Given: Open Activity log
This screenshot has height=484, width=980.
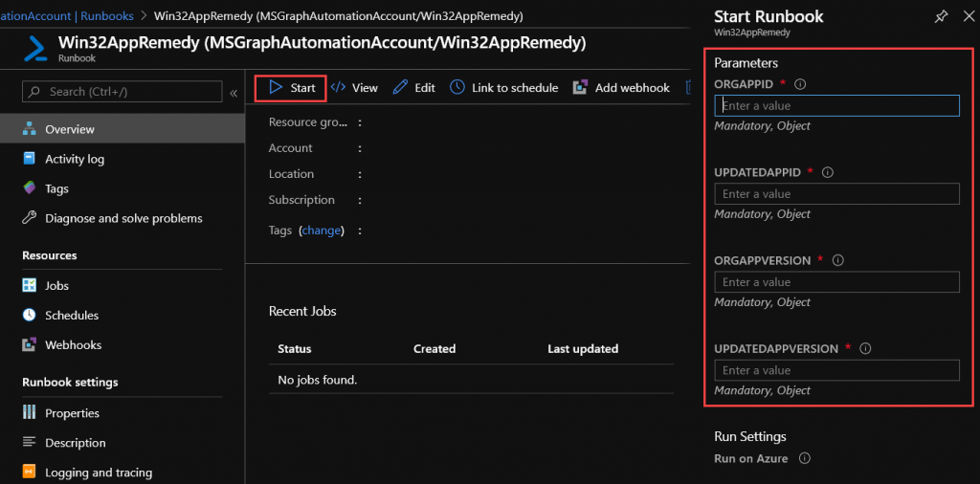Looking at the screenshot, I should point(75,159).
